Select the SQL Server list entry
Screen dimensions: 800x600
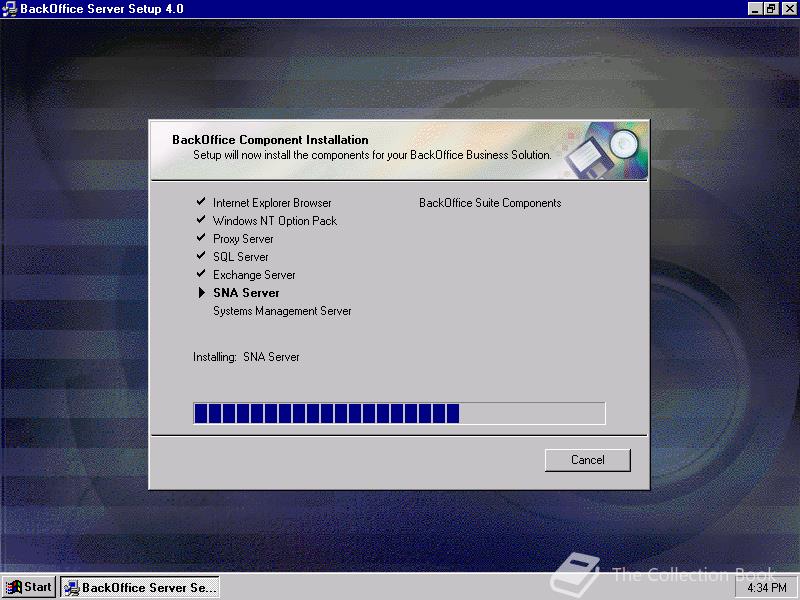240,257
